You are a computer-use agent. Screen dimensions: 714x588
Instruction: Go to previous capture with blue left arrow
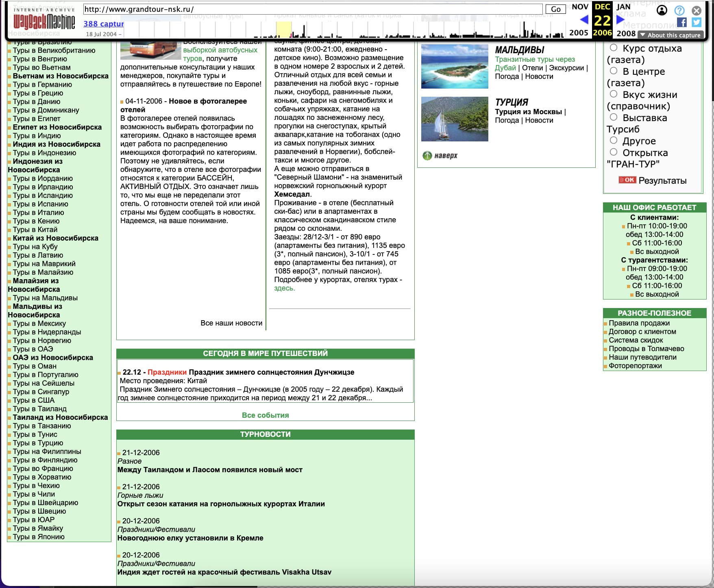pyautogui.click(x=584, y=19)
